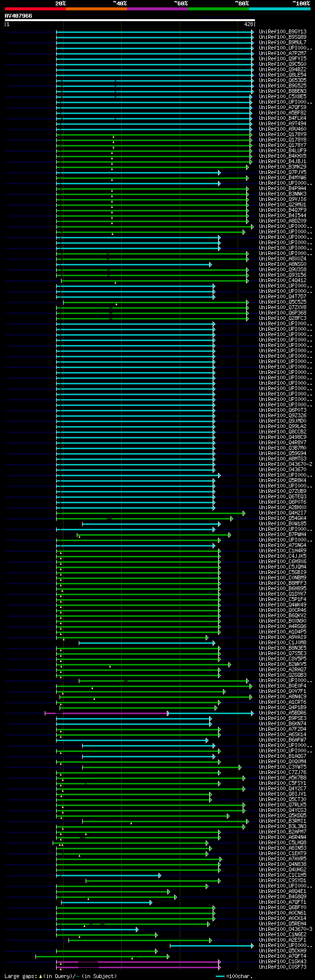
Task: Select the UniRef100_B3RMI1 label
Action: 283,821
